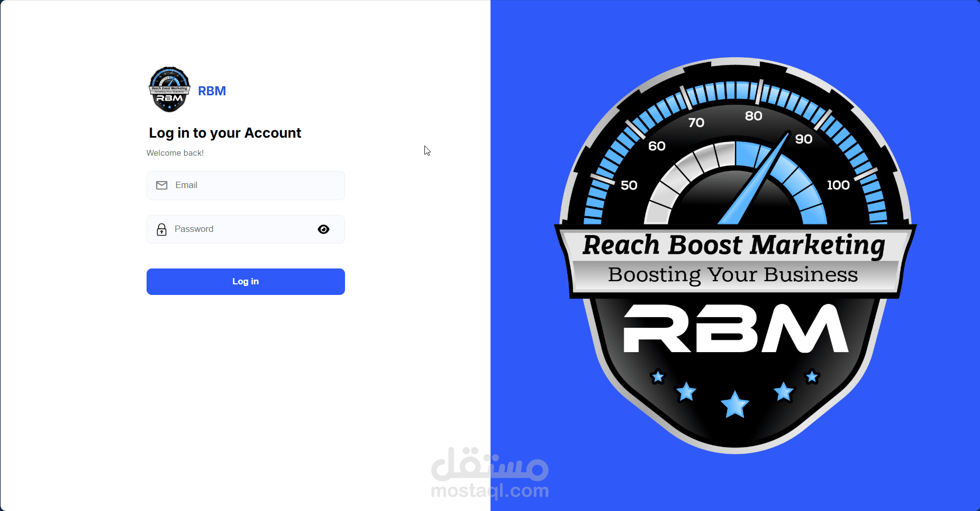Image resolution: width=980 pixels, height=511 pixels.
Task: Toggle password visibility with the eye icon
Action: pos(323,229)
